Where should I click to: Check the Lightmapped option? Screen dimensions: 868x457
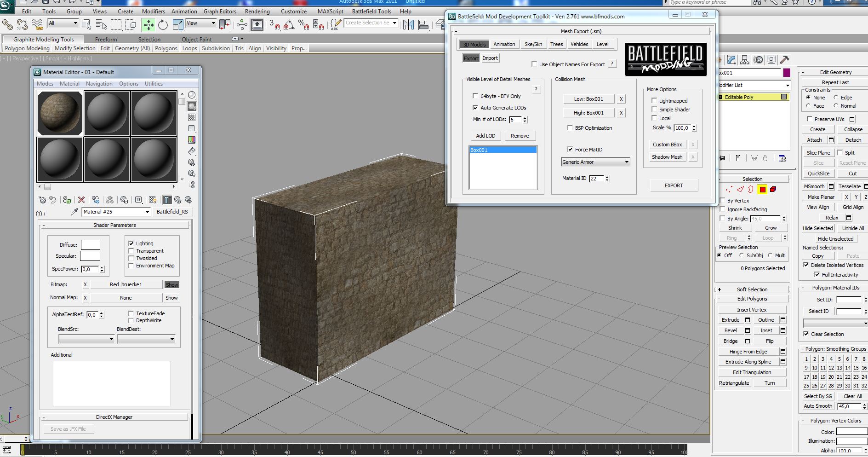click(654, 100)
